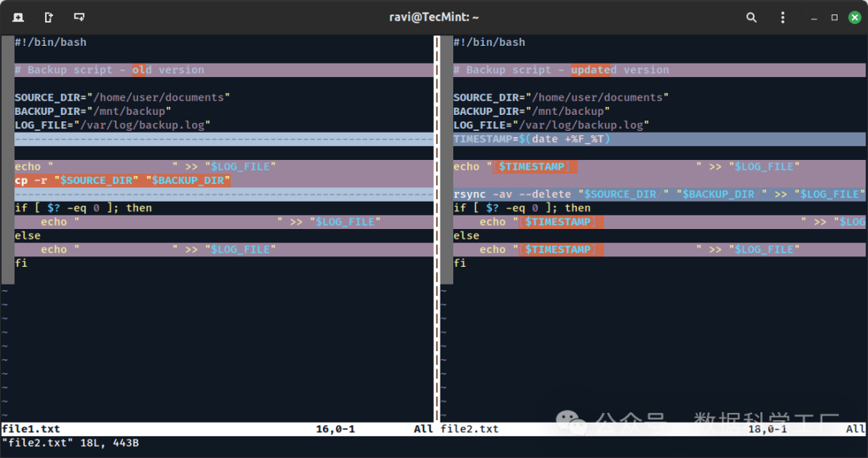Close the terminal with the green X button
The image size is (868, 458).
click(x=854, y=17)
